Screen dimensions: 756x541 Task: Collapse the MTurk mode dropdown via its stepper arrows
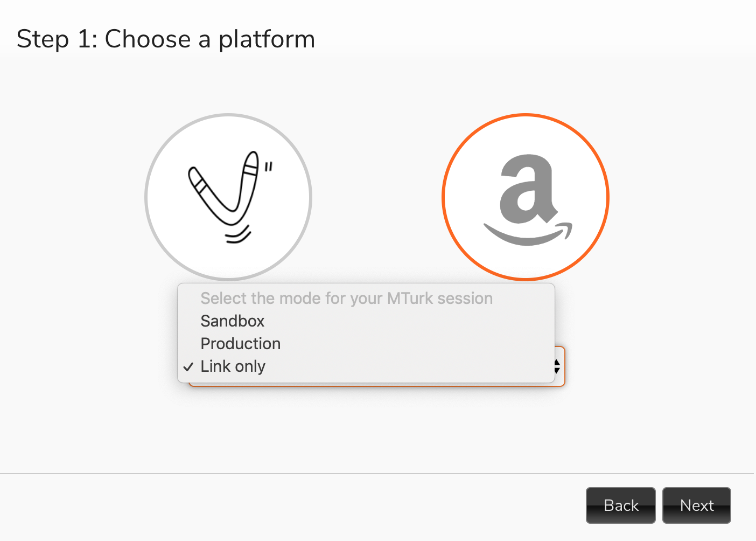557,366
